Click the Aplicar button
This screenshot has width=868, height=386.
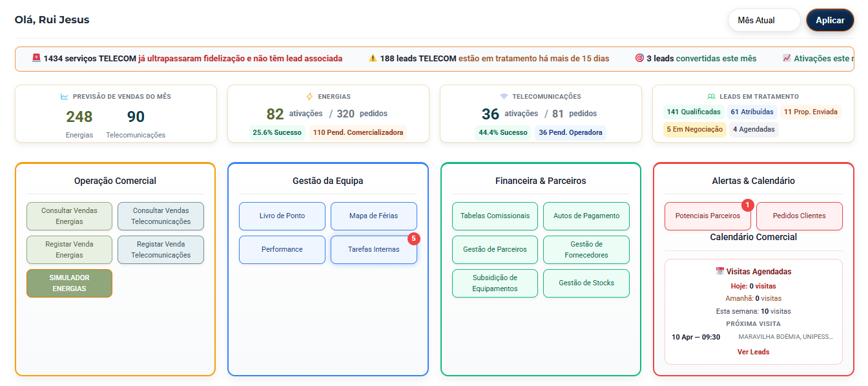click(x=830, y=20)
